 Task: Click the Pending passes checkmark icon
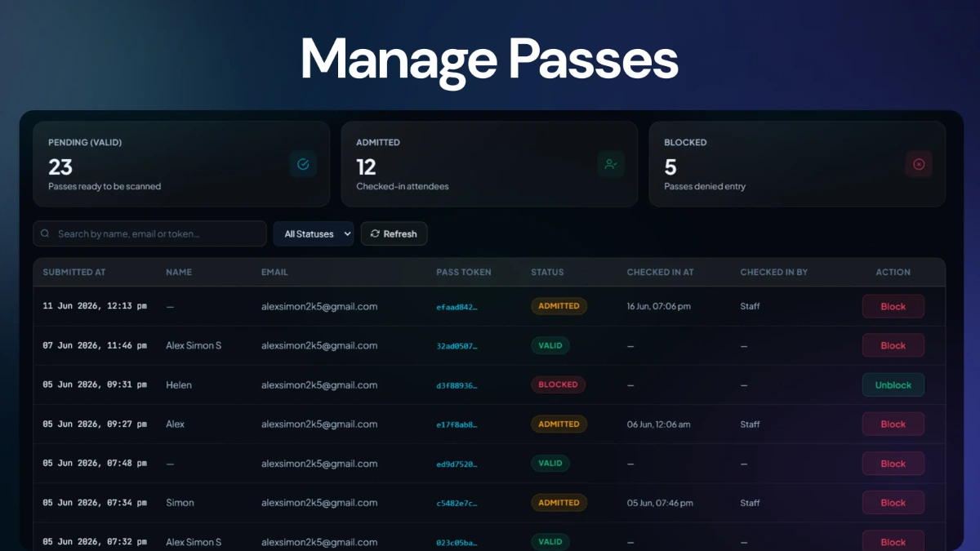pos(303,164)
